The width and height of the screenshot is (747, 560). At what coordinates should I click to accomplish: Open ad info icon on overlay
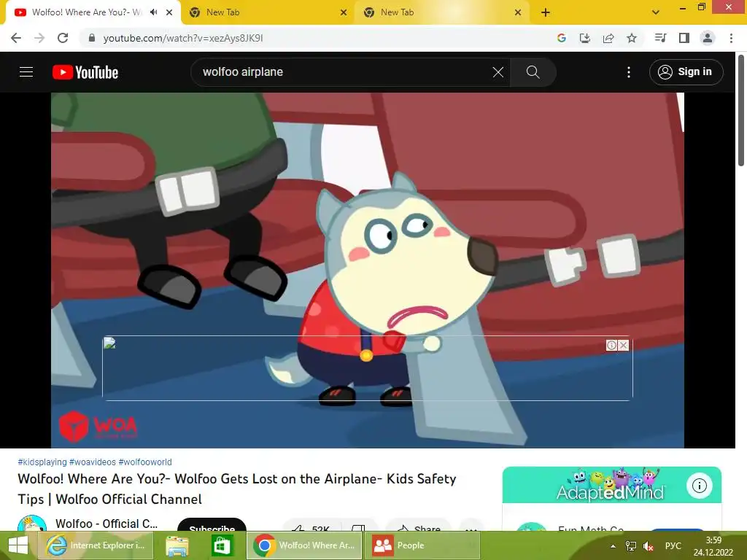click(x=612, y=345)
